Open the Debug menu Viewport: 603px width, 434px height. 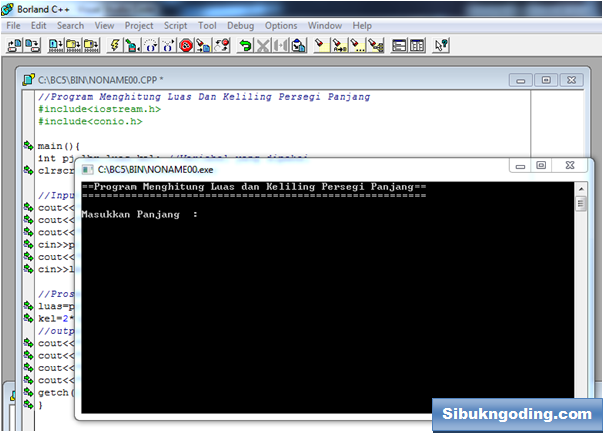pos(240,26)
